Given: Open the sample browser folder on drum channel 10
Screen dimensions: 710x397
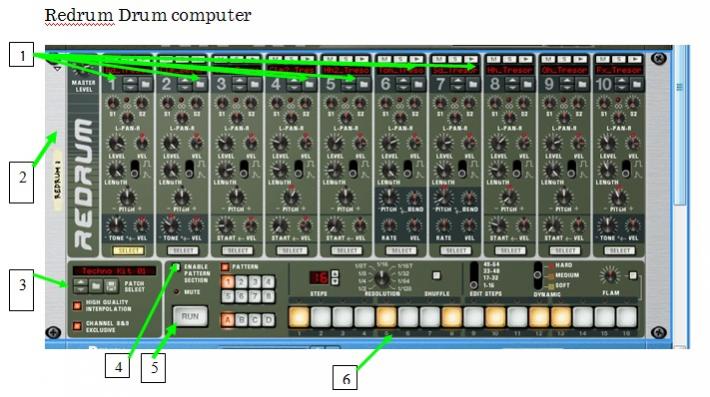Looking at the screenshot, I should pos(637,84).
